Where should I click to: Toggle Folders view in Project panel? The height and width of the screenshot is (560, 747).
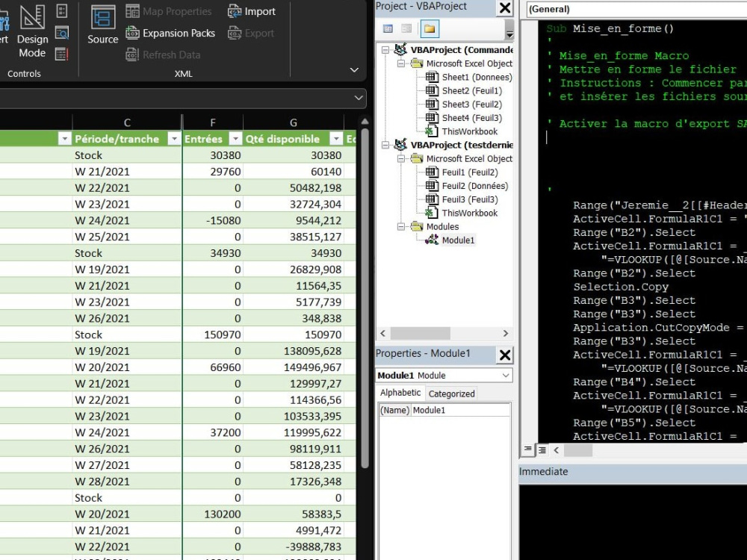(x=430, y=28)
